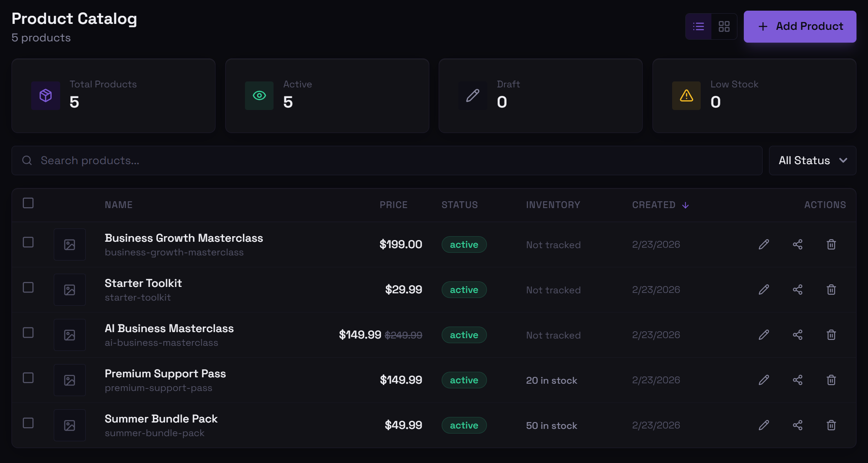Image resolution: width=868 pixels, height=463 pixels.
Task: Check the Premium Support Pass checkbox
Action: (x=28, y=378)
